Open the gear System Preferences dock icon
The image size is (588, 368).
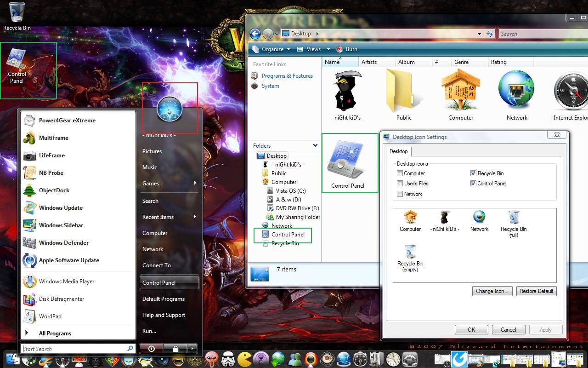409,359
